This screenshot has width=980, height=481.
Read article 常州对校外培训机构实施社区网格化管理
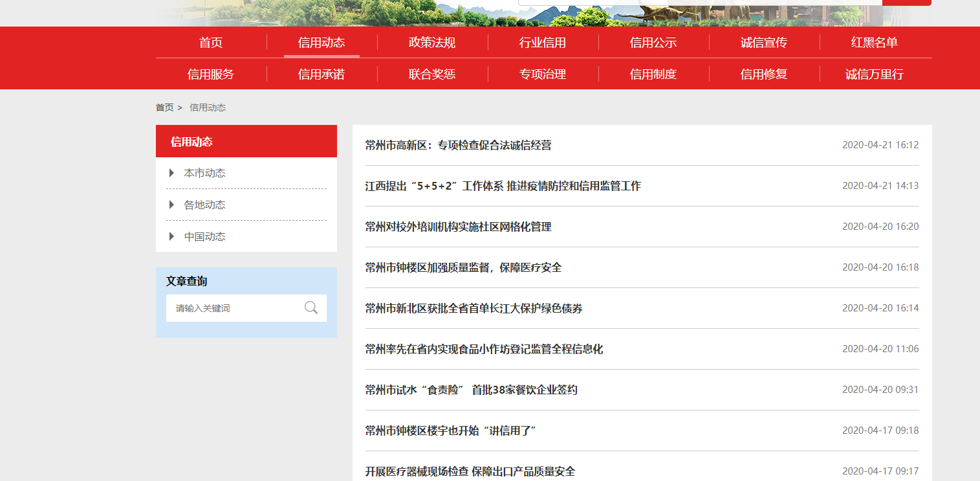click(458, 227)
